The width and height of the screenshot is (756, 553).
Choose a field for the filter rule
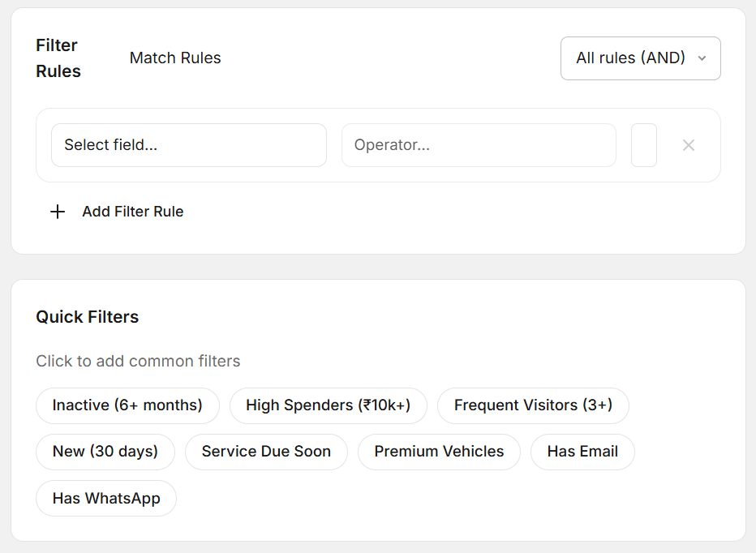(188, 145)
